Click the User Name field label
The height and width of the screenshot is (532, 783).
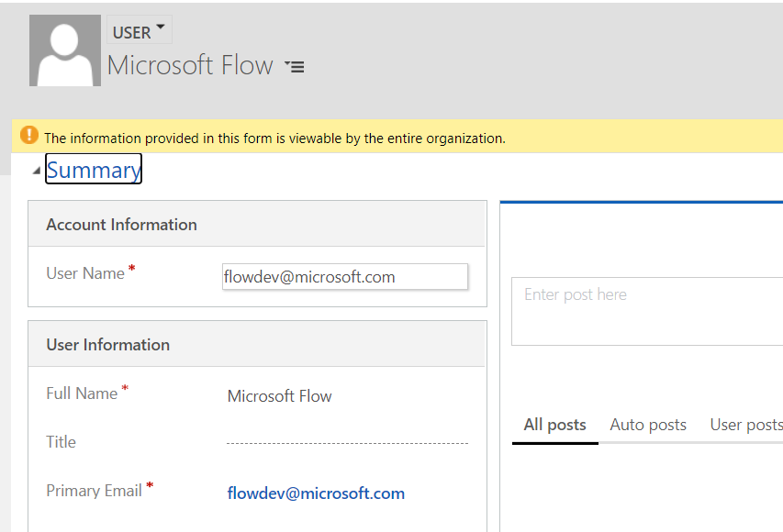coord(85,273)
